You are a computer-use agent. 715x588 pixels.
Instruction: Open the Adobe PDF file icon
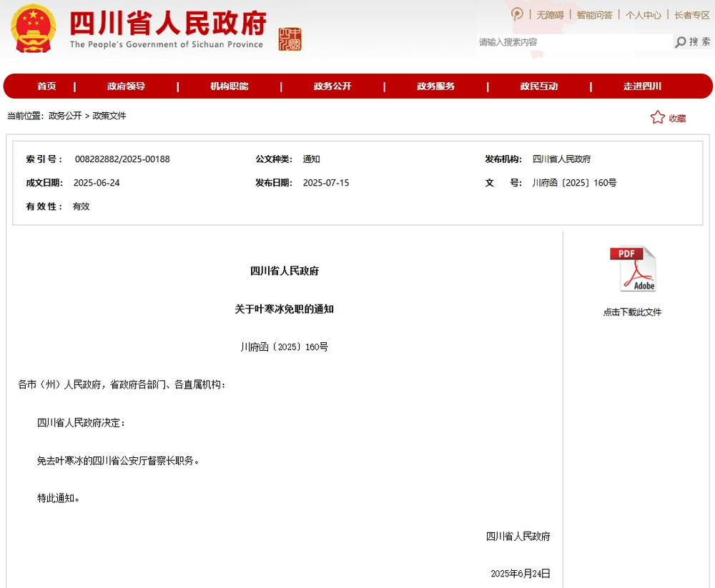(633, 269)
